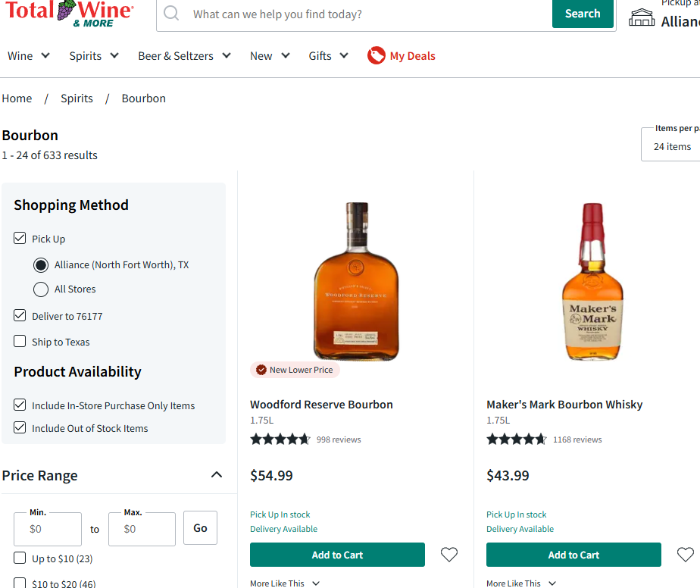Click Delivery Available under Maker's Mark
The image size is (700, 588).
click(x=520, y=529)
